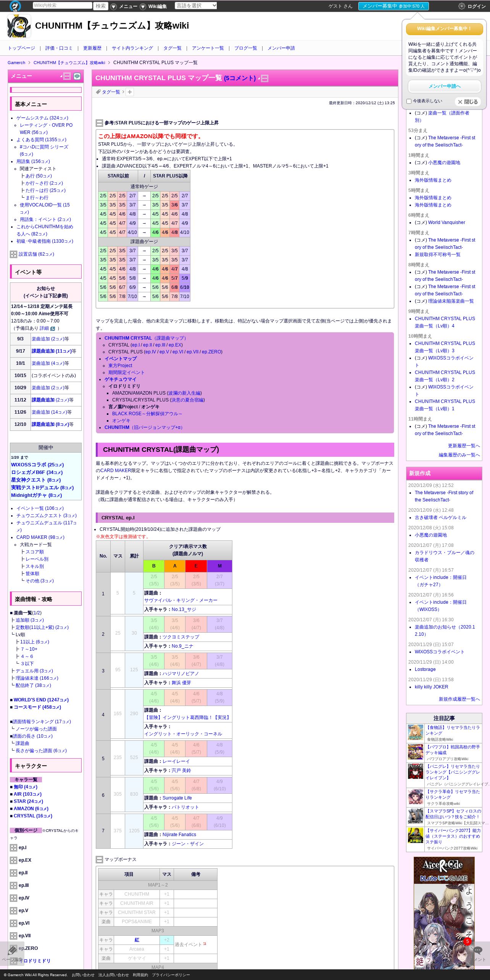Collapse the マップボーナス section
The width and height of the screenshot is (490, 980).
coord(99,859)
